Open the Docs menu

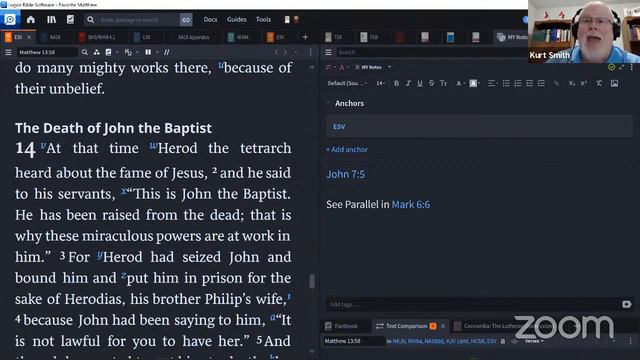point(210,19)
